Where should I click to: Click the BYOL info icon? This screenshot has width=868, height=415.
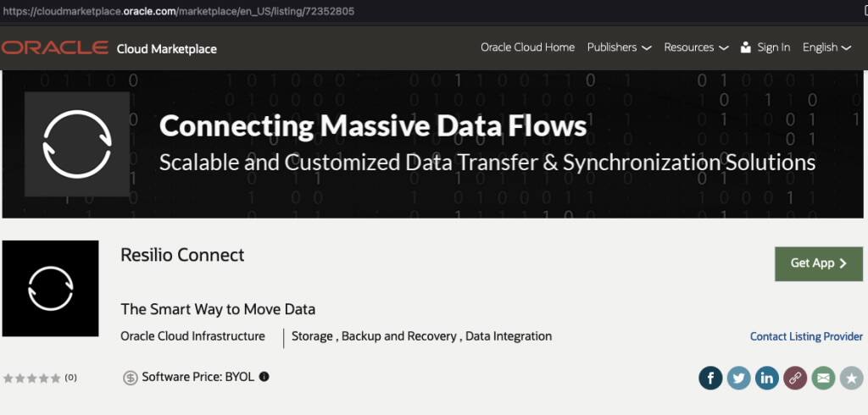pyautogui.click(x=264, y=377)
